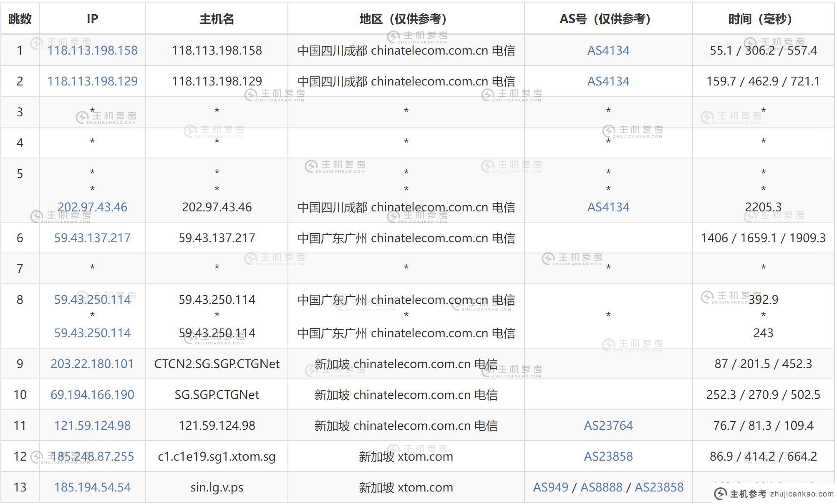Open IP link 203.22.180.101
Viewport: 837px width, 504px height.
pyautogui.click(x=92, y=364)
